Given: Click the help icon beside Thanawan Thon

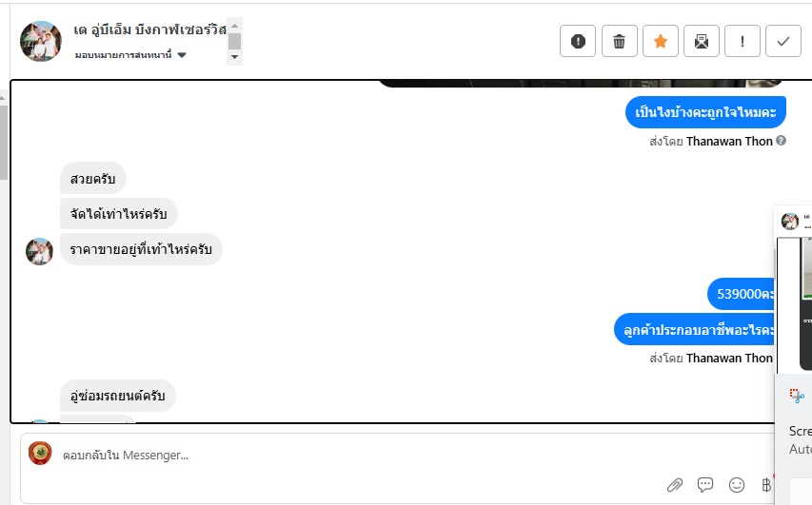Looking at the screenshot, I should point(782,141).
